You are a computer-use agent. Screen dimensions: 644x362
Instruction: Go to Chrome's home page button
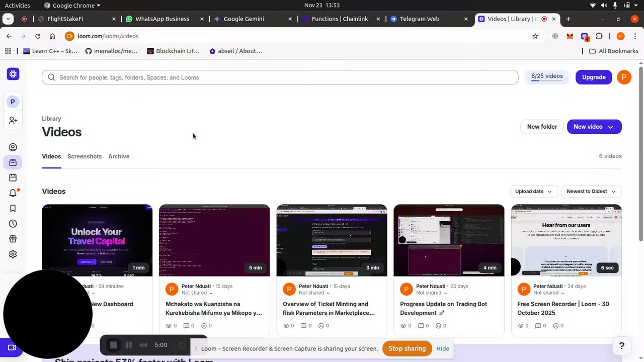52,36
